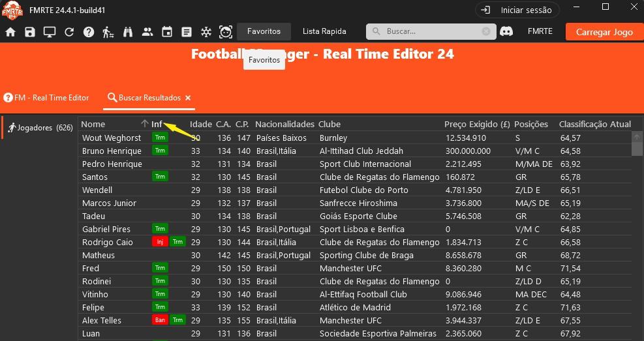Click the people group icon
Screen dimensions: 644x341
(x=147, y=32)
